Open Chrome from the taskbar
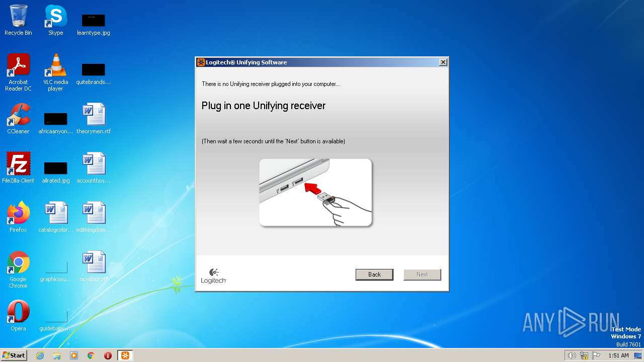The width and height of the screenshot is (644, 362). coord(91,355)
